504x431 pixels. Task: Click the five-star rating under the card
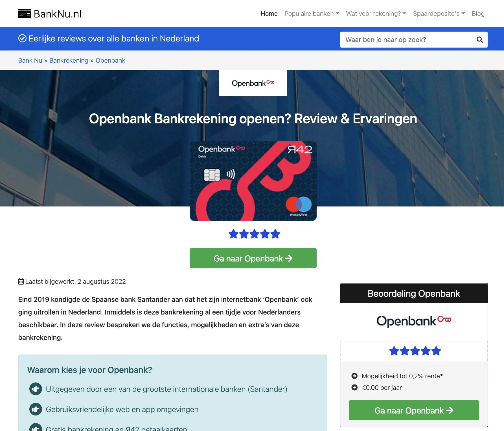(x=254, y=234)
